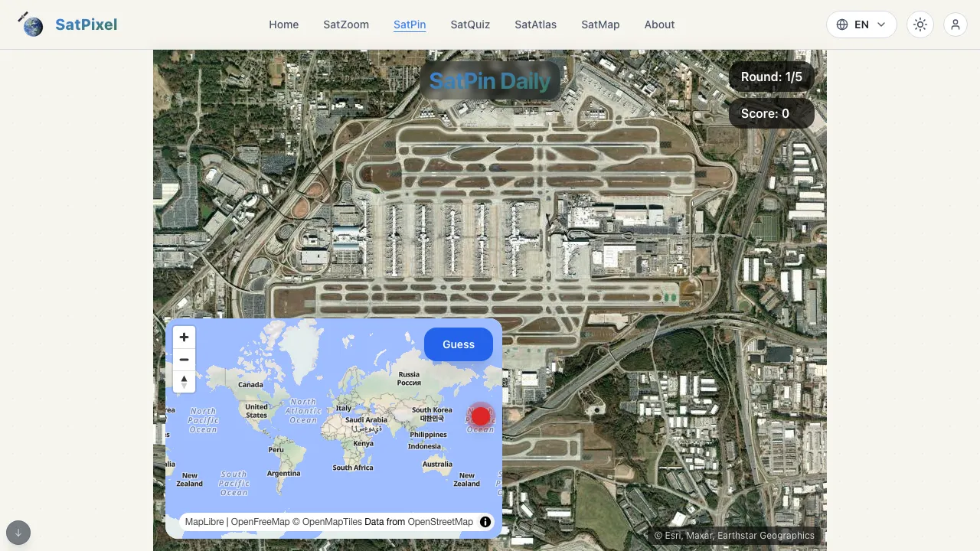
Task: Click the SatPin Daily title
Action: click(490, 80)
